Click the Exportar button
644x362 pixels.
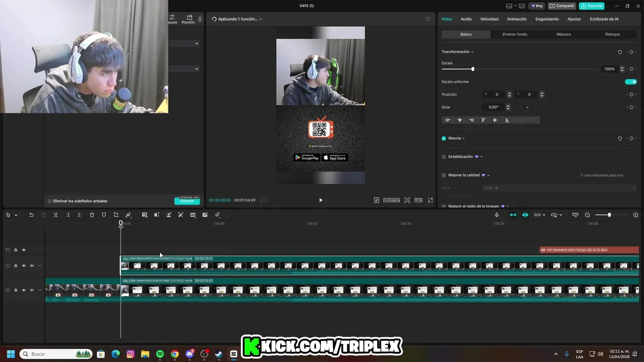[592, 6]
